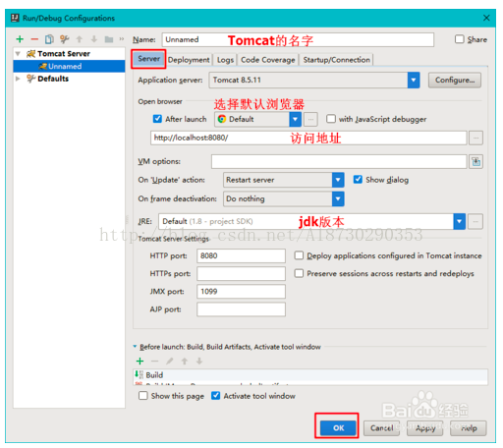This screenshot has width=503, height=448.
Task: Open Application server dropdown
Action: tap(414, 81)
